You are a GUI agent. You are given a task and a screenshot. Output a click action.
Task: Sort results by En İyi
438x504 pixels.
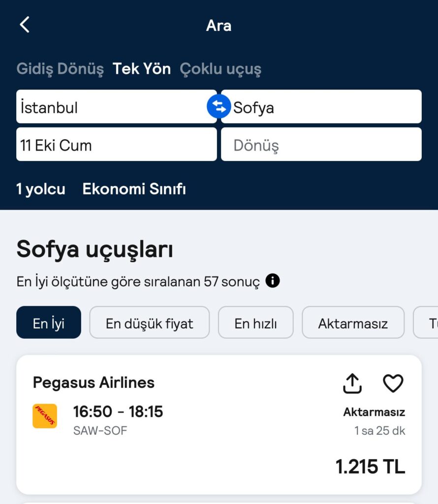pos(49,322)
